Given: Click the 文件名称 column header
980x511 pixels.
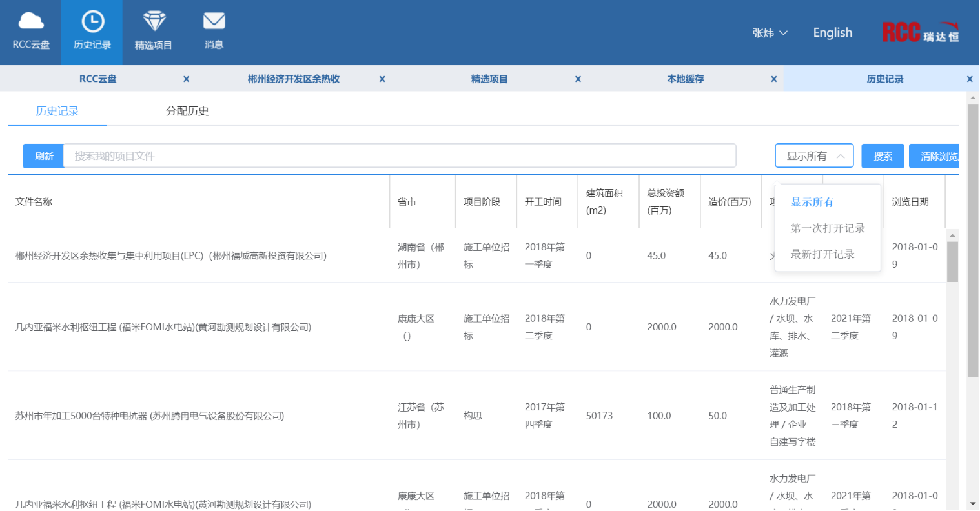Looking at the screenshot, I should coord(34,202).
